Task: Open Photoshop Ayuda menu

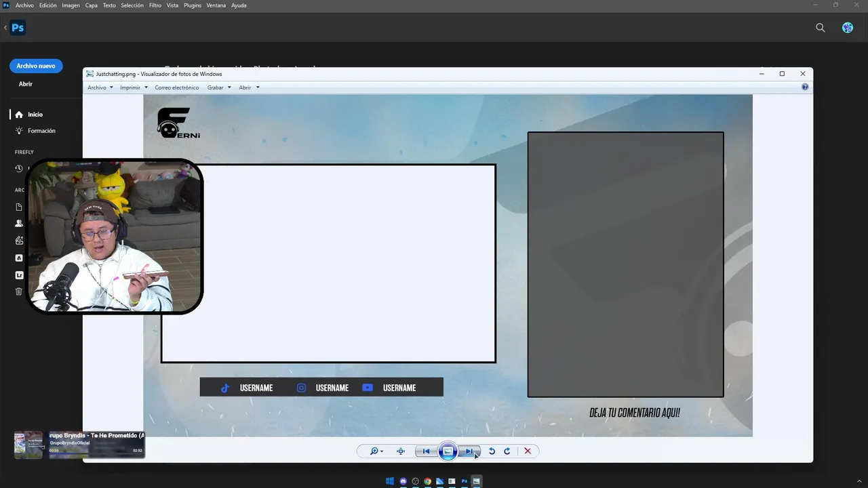Action: coord(239,5)
